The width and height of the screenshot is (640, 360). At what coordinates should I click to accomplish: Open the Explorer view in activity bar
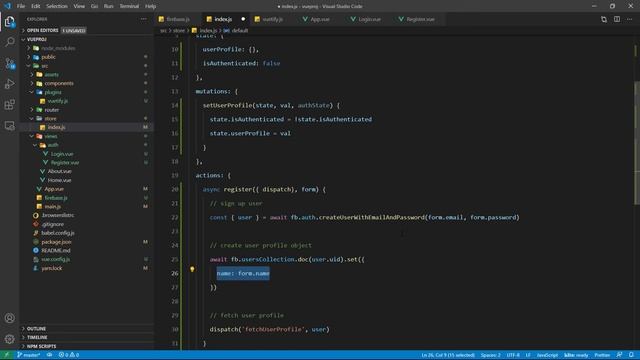click(9, 21)
